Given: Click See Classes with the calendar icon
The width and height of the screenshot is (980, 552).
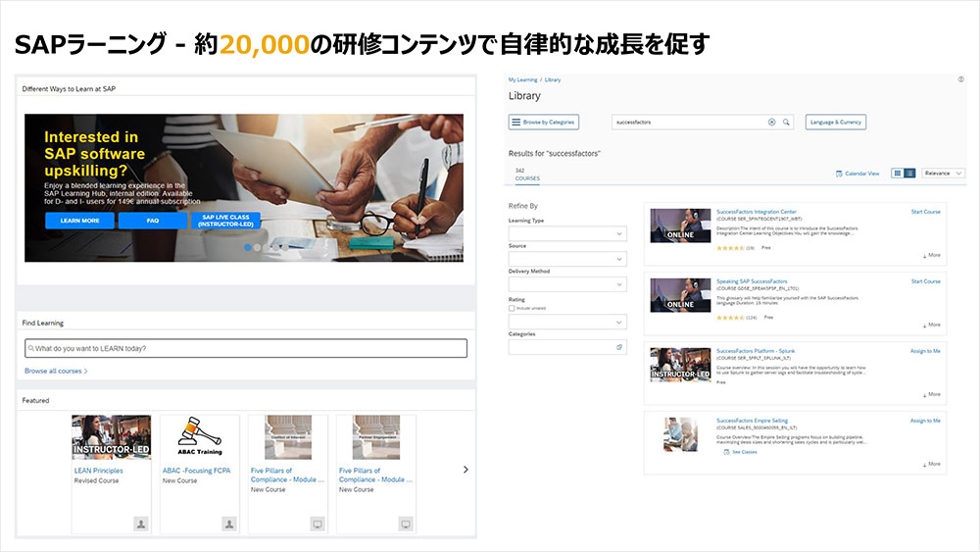Looking at the screenshot, I should pyautogui.click(x=740, y=451).
